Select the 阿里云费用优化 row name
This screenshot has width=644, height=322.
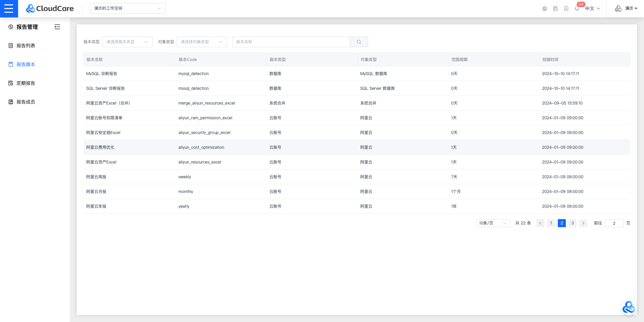coord(100,147)
